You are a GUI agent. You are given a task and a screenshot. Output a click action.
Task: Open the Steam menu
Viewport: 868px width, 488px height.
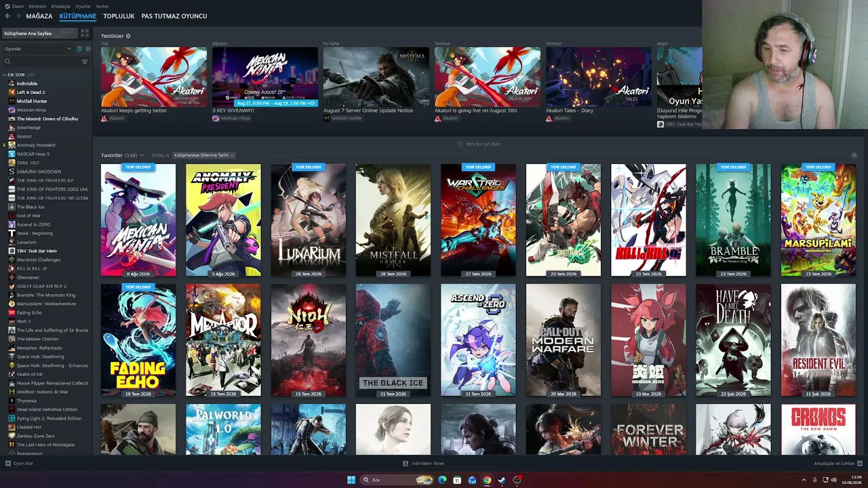click(18, 6)
